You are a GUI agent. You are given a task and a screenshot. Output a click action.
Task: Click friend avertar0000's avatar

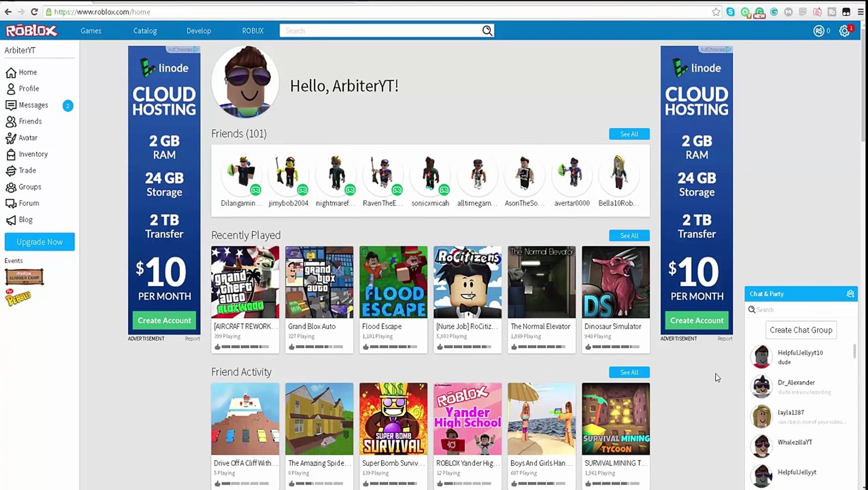tap(572, 174)
